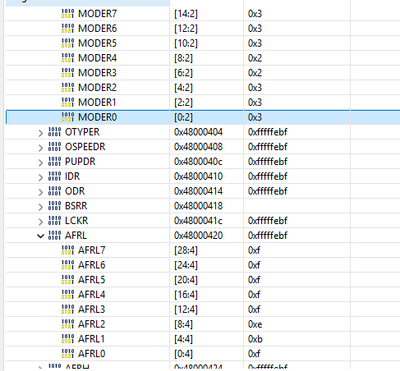Click the register icon beside AFRL

(55, 235)
